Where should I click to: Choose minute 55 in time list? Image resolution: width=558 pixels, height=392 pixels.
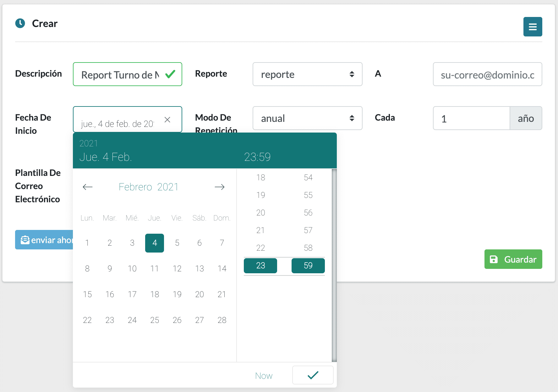(x=308, y=195)
